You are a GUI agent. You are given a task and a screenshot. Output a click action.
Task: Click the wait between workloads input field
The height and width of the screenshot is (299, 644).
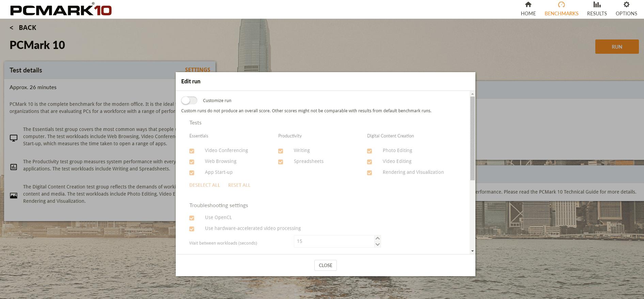(334, 241)
